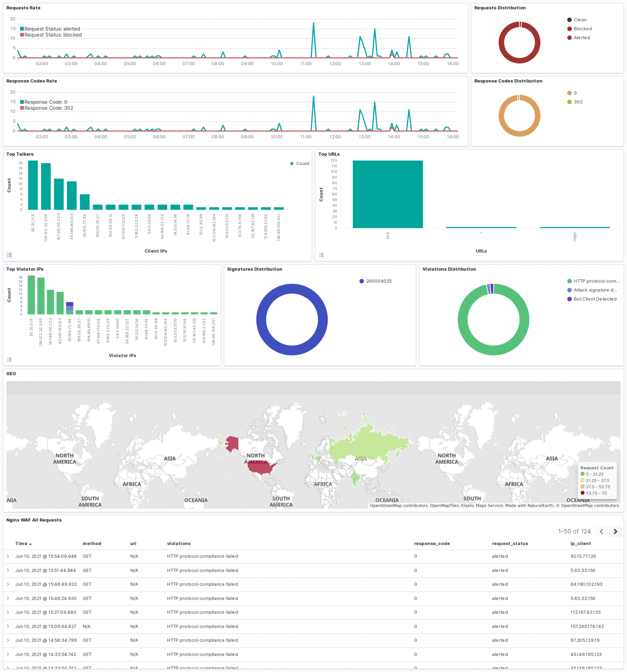Viewport: 627px width, 672px height.
Task: Expand the request row from IP 84.190.102.193
Action: click(8, 584)
